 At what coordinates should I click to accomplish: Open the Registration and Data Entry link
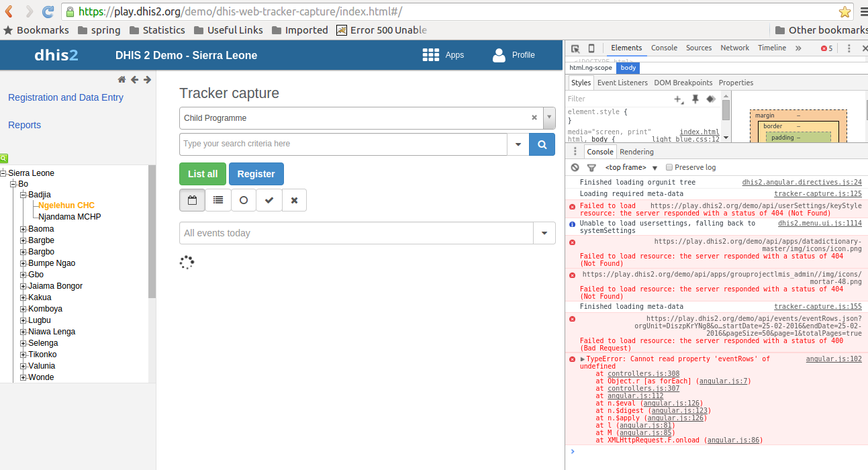[x=66, y=97]
